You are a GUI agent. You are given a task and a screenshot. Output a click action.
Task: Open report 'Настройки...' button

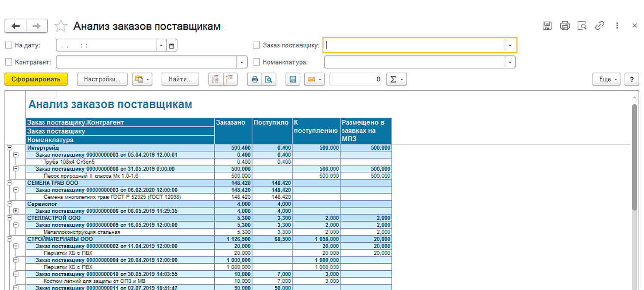pos(102,79)
